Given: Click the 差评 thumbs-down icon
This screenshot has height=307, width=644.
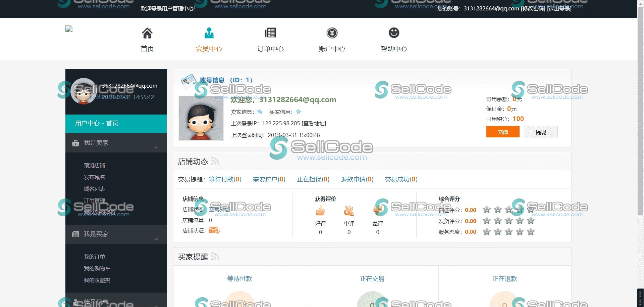Looking at the screenshot, I should pyautogui.click(x=378, y=211).
